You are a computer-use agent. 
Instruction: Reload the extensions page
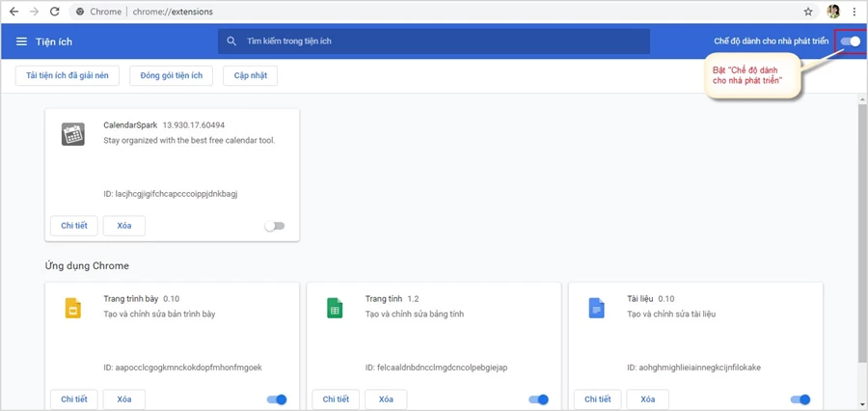click(x=54, y=12)
